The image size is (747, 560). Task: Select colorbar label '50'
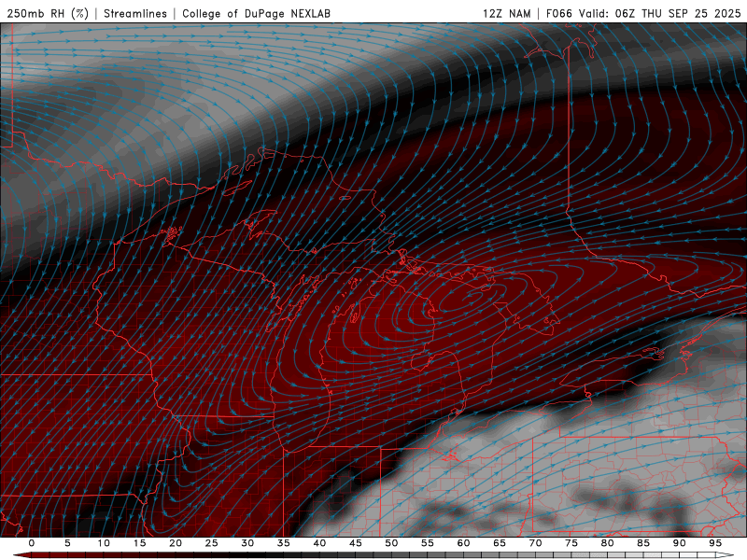[391, 543]
